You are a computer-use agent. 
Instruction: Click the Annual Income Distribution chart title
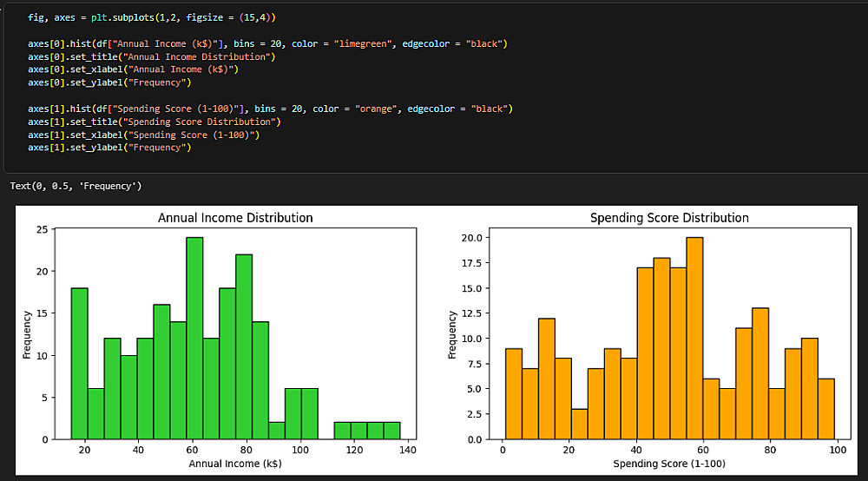[235, 218]
